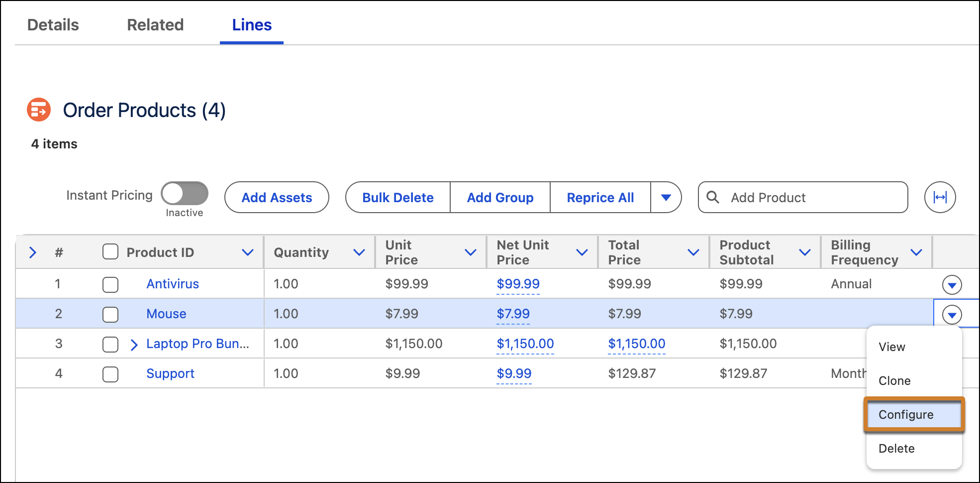
Task: Select the Support row checkbox
Action: [x=110, y=374]
